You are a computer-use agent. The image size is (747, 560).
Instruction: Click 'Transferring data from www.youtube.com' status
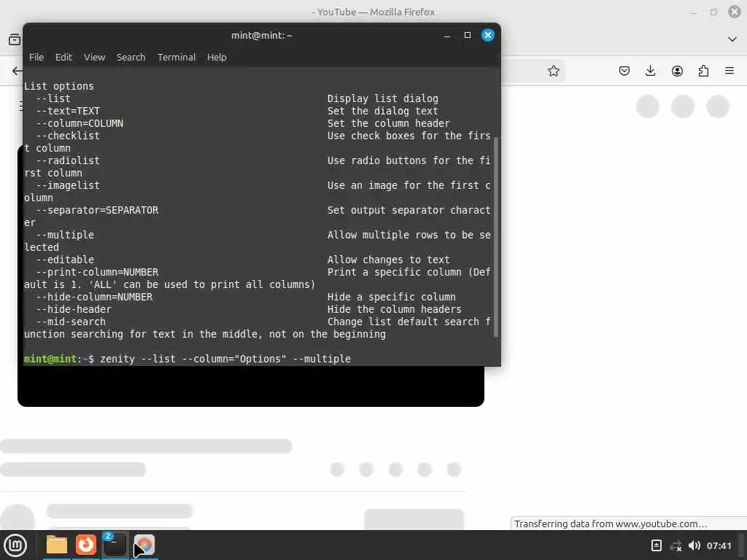(611, 524)
